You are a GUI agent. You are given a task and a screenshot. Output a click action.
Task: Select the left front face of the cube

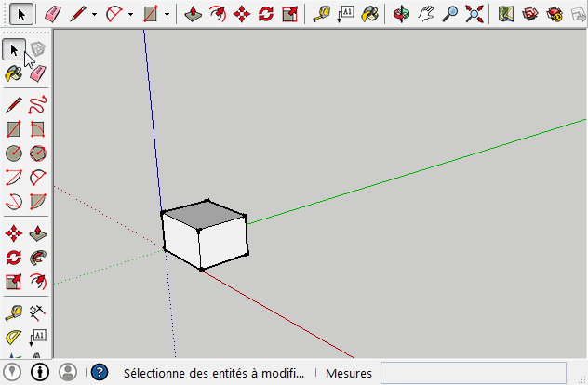click(181, 239)
